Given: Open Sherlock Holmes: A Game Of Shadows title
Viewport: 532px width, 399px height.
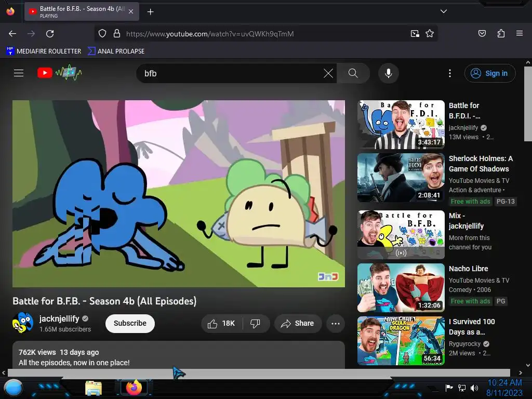Looking at the screenshot, I should [481, 164].
